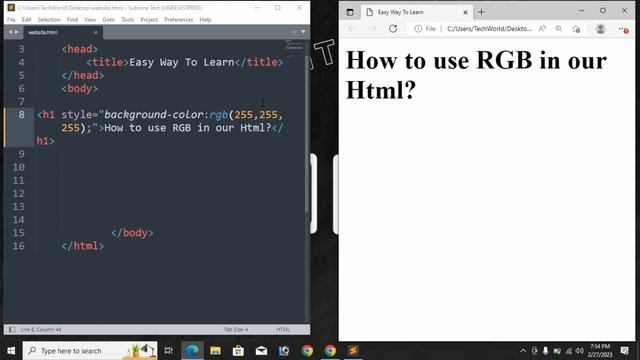640x360 pixels.
Task: Open the HTML syntax selector in status bar
Action: coord(283,329)
